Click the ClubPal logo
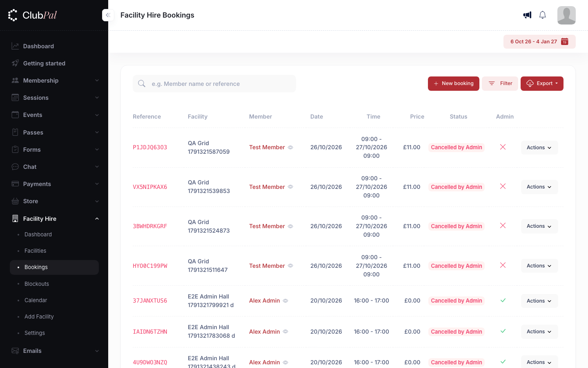Viewport: 588px width, 368px height. pos(32,15)
